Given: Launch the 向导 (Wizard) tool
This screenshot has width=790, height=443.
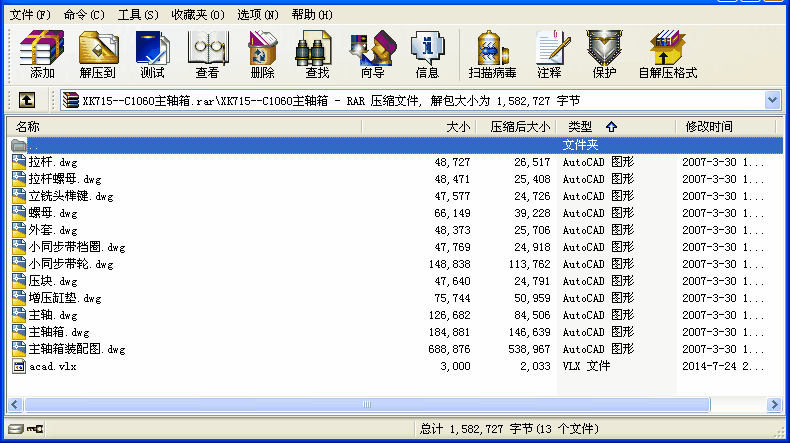Looking at the screenshot, I should (x=372, y=54).
